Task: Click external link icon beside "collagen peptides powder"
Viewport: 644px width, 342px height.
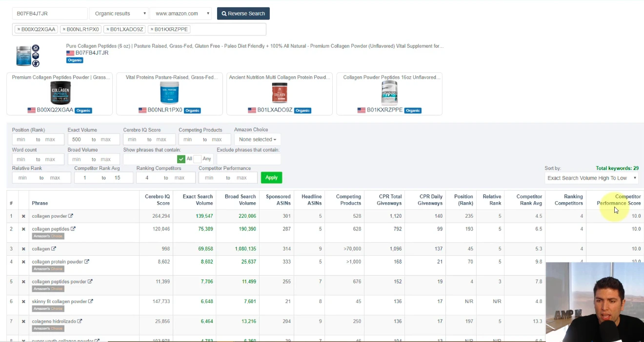Action: click(89, 281)
